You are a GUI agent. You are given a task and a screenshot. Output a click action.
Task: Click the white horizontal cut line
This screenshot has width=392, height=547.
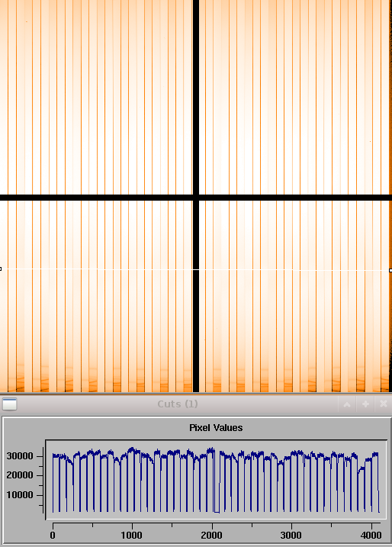pos(195,269)
